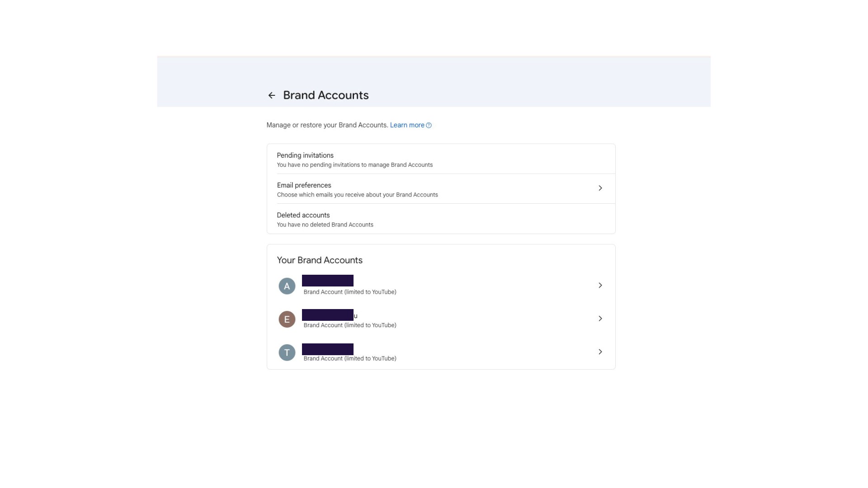
Task: Open the Learn more link
Action: pyautogui.click(x=407, y=125)
